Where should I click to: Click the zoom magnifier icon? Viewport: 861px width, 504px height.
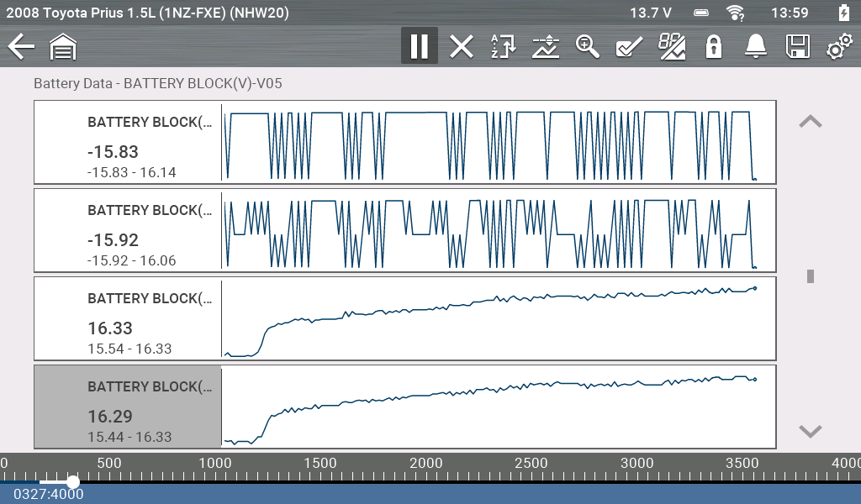tap(587, 46)
